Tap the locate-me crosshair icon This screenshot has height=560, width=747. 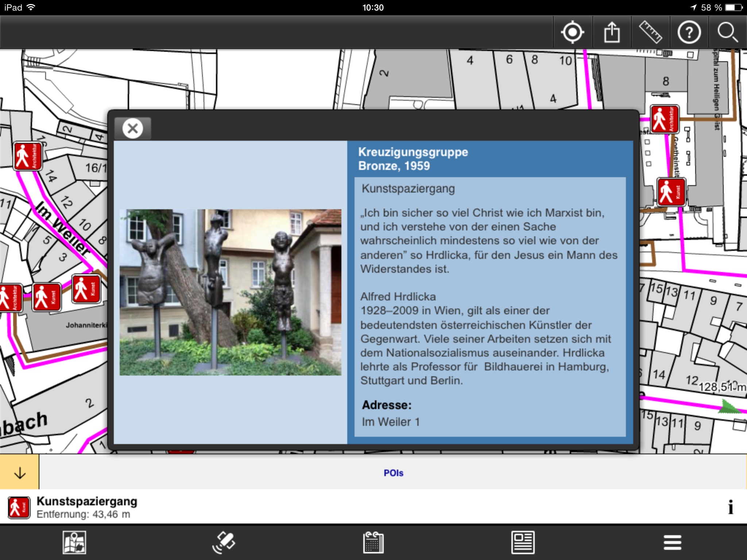(x=572, y=32)
